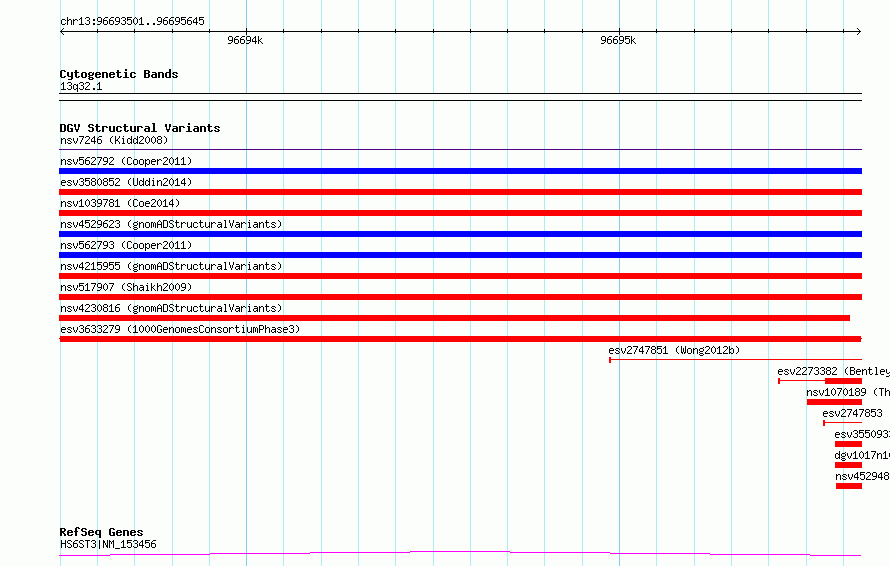This screenshot has height=566, width=890.
Task: Select the dgv1017n1 variant label
Action: pos(862,455)
